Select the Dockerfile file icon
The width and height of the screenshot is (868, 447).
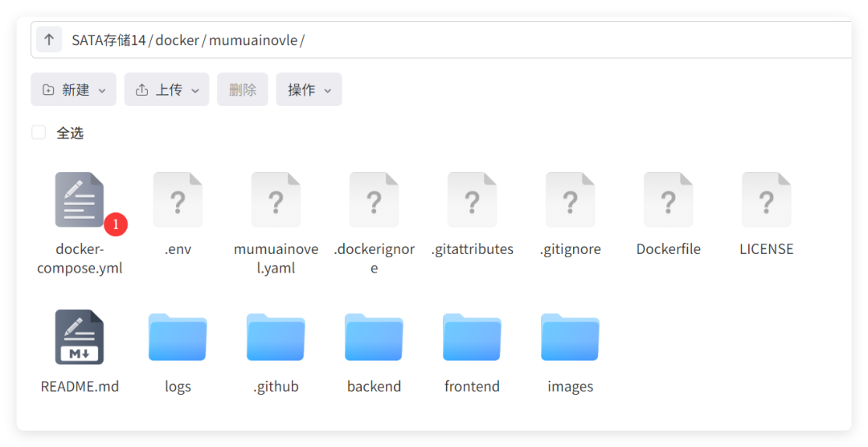[x=668, y=199]
